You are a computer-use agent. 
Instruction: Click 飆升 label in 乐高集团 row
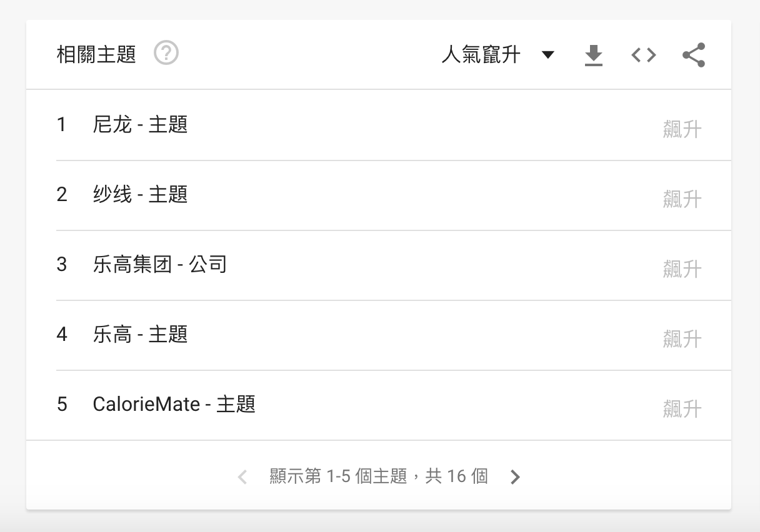(682, 270)
